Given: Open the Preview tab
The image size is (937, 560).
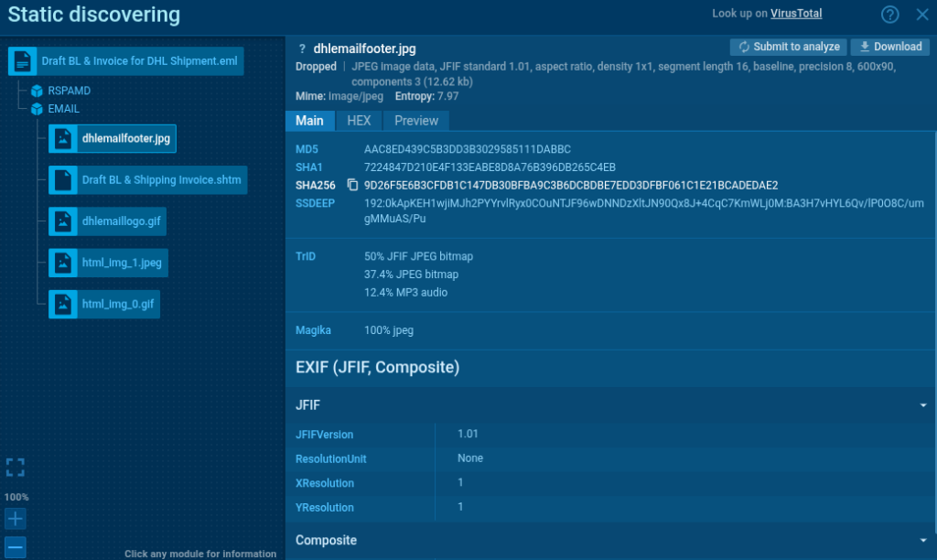Looking at the screenshot, I should tap(416, 121).
